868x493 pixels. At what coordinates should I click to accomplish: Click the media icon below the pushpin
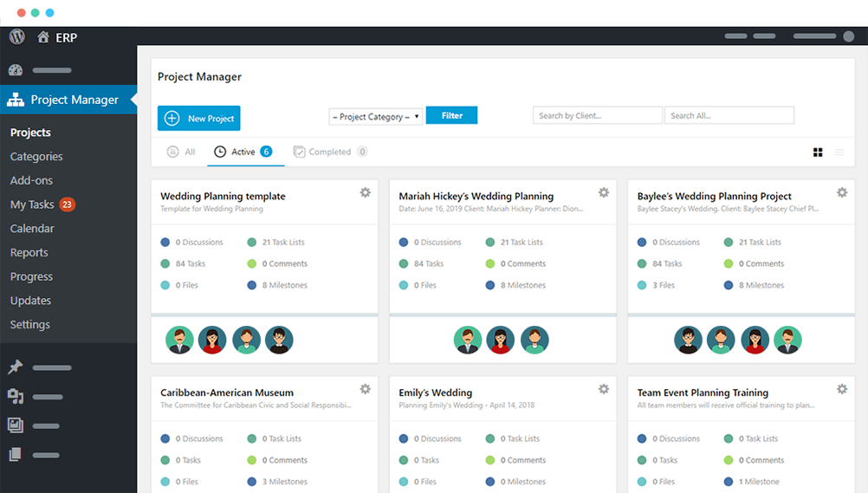[16, 397]
